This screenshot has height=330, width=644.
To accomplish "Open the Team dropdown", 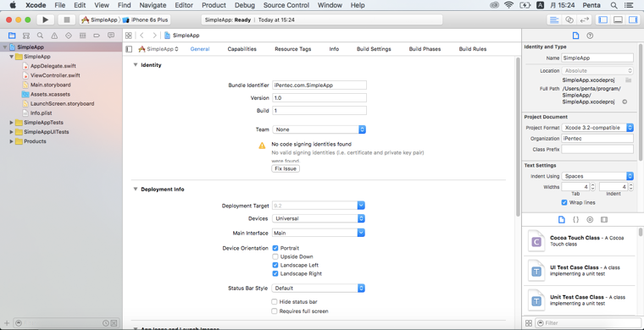I will pyautogui.click(x=319, y=129).
